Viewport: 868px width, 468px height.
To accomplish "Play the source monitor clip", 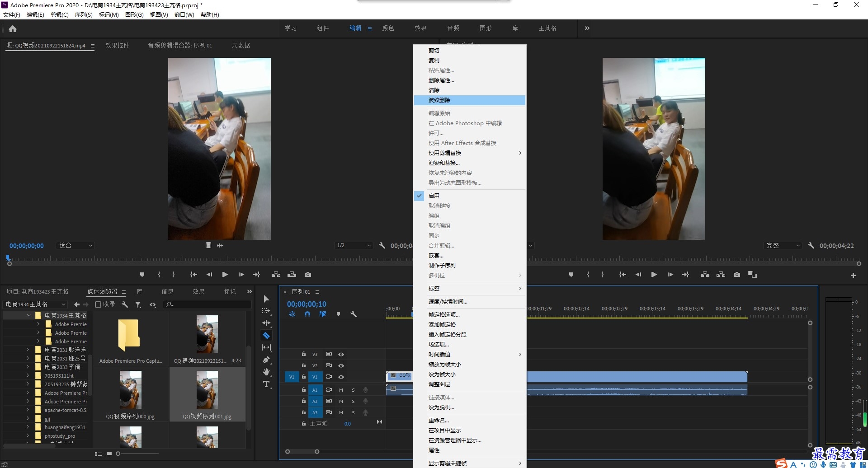I will coord(225,274).
